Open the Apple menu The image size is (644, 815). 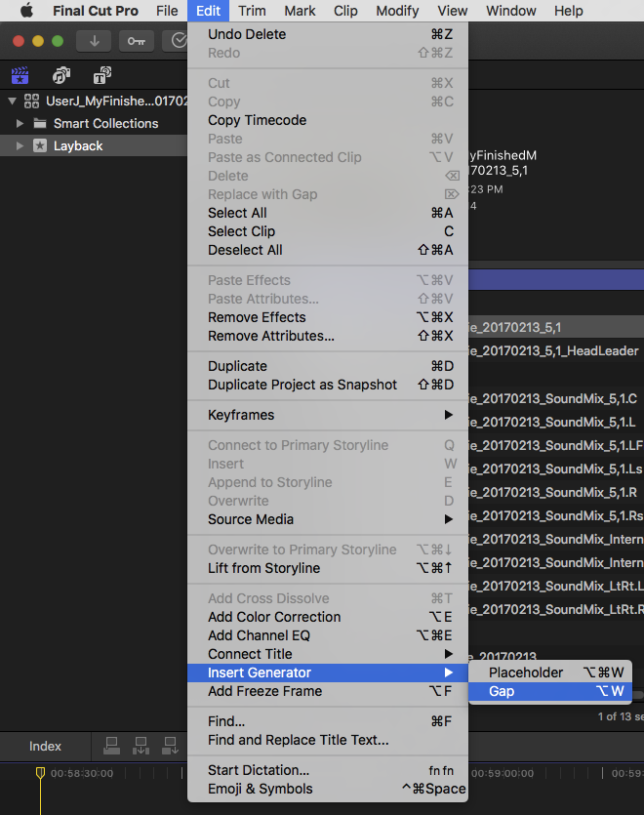tap(26, 11)
